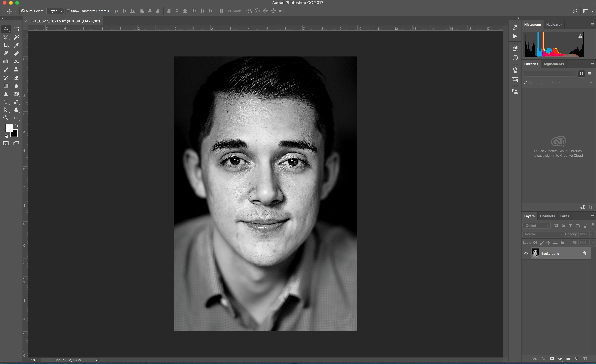Click the Delete layer trash icon
This screenshot has width=596, height=364.
click(585, 359)
